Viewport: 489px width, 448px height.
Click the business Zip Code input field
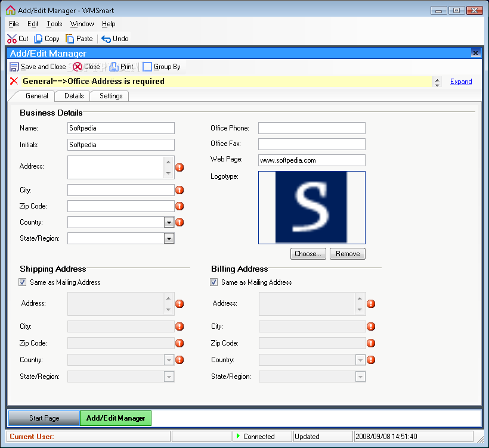tap(121, 206)
